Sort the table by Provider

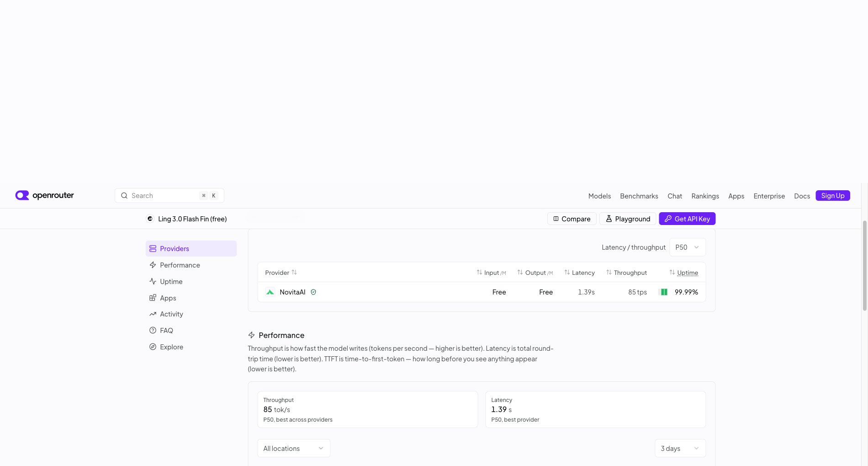(281, 273)
